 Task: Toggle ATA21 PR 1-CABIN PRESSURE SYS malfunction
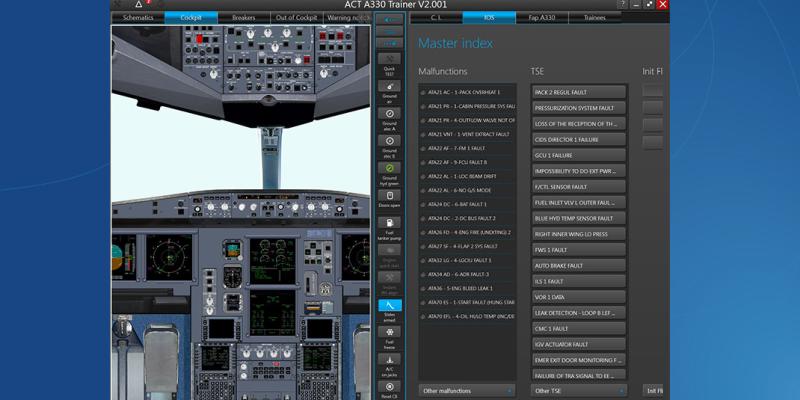[467, 106]
